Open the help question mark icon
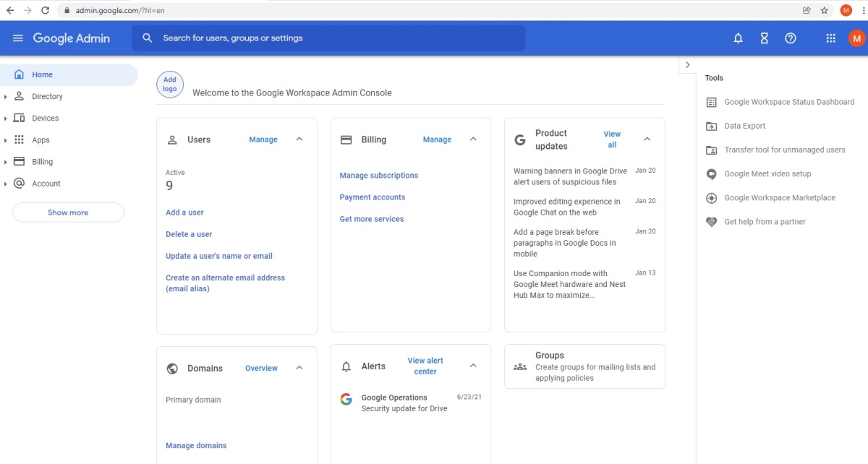Viewport: 868px width, 464px height. 791,38
